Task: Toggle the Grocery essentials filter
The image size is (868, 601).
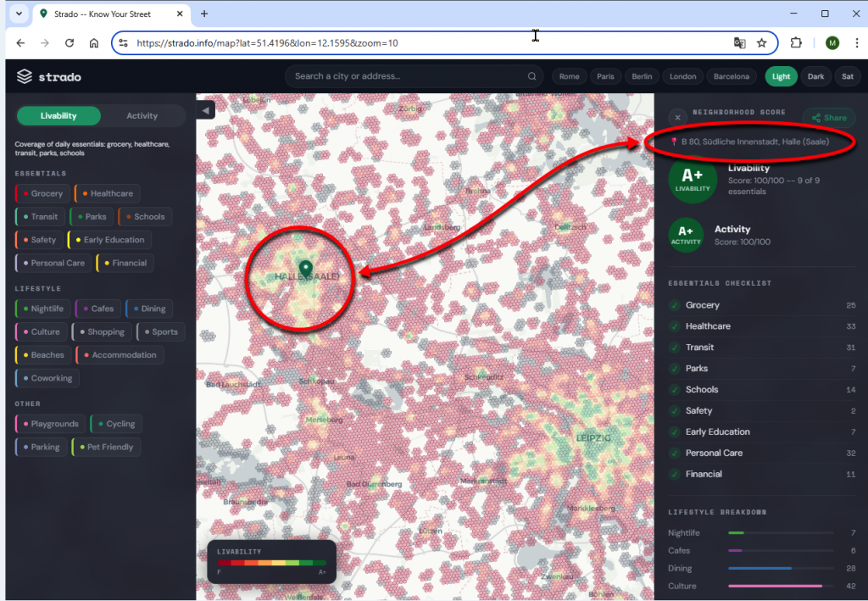Action: coord(42,193)
